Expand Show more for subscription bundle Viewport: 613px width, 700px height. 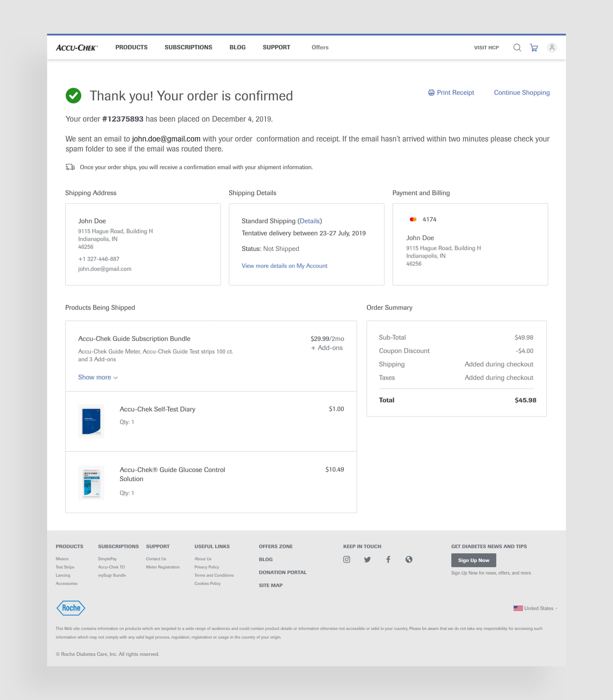tap(98, 377)
